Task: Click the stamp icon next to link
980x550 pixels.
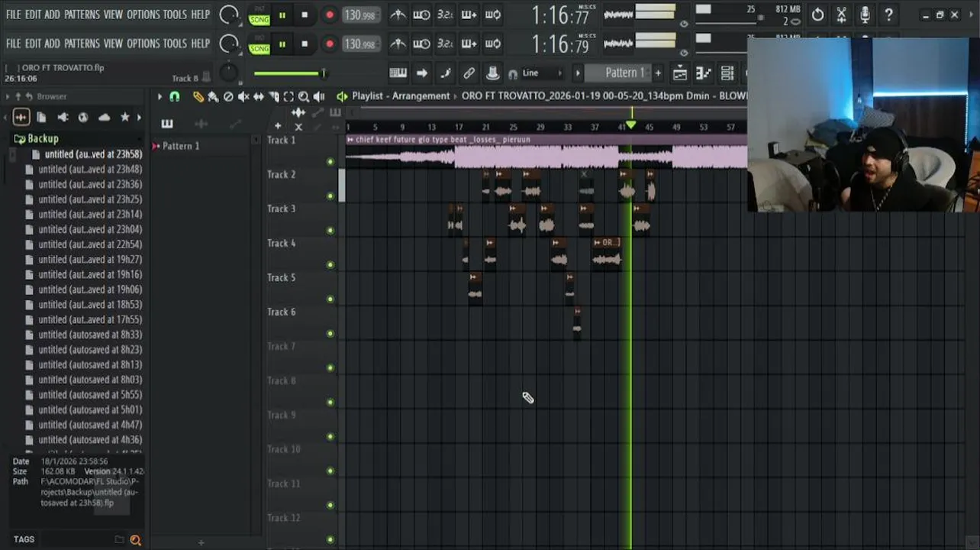Action: (x=492, y=73)
